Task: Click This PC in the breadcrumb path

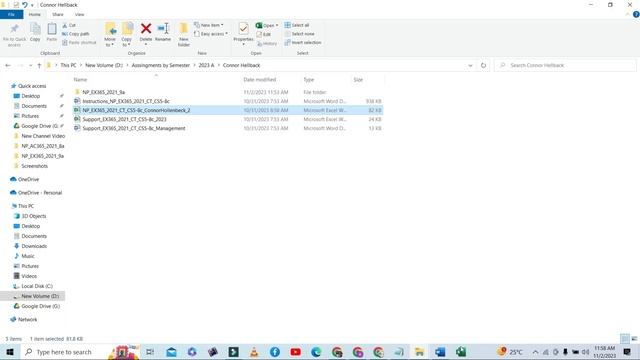Action: tap(68, 65)
